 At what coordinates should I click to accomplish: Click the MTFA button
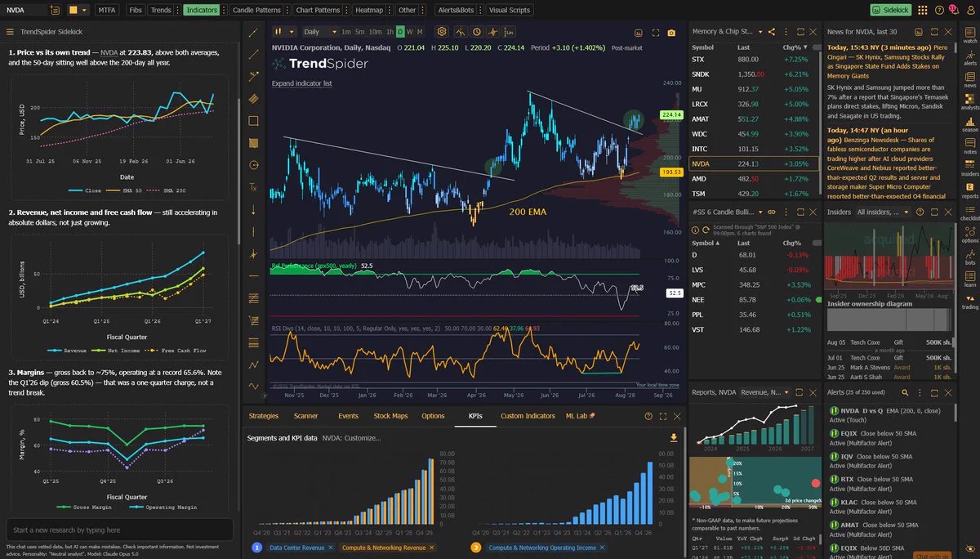[x=107, y=10]
